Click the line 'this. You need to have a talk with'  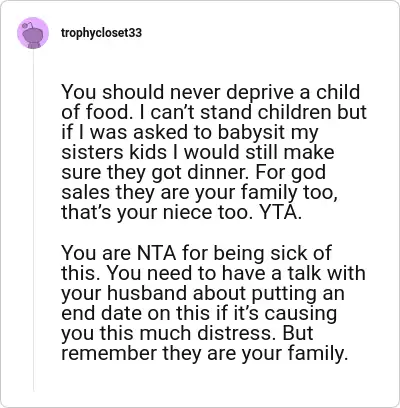(x=213, y=273)
